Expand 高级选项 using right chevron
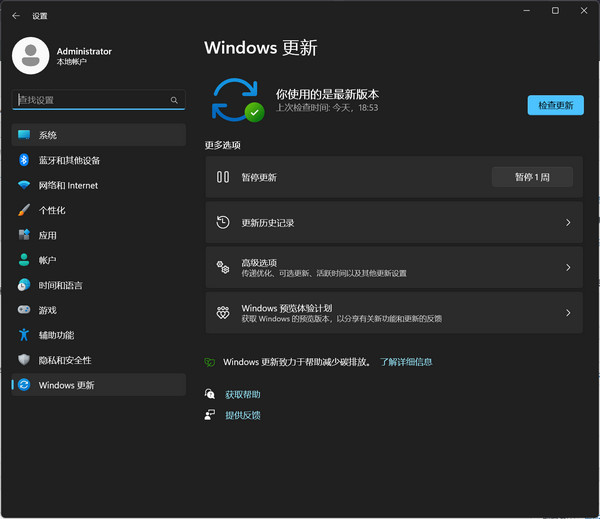Image resolution: width=600 pixels, height=519 pixels. (x=568, y=268)
